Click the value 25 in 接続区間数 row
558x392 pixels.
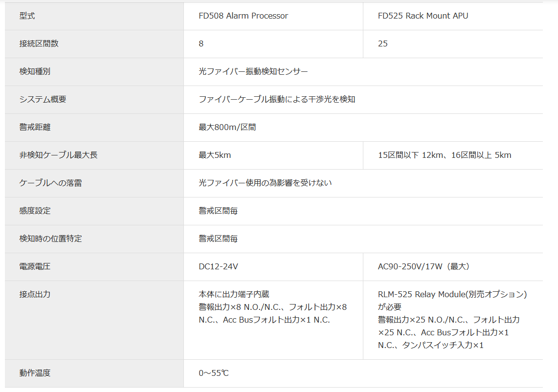tap(382, 44)
